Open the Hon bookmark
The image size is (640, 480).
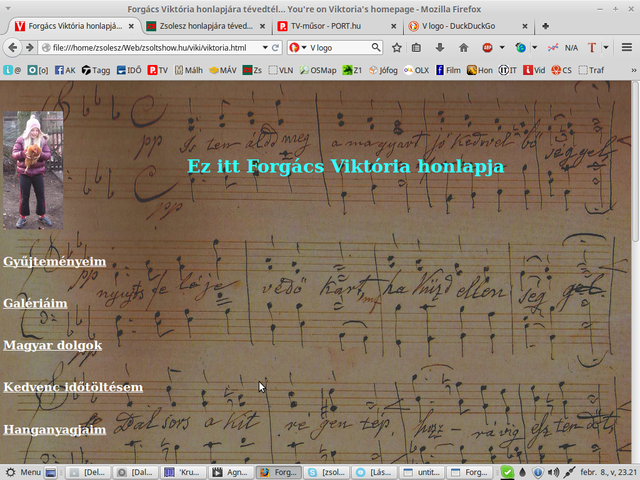coord(480,70)
